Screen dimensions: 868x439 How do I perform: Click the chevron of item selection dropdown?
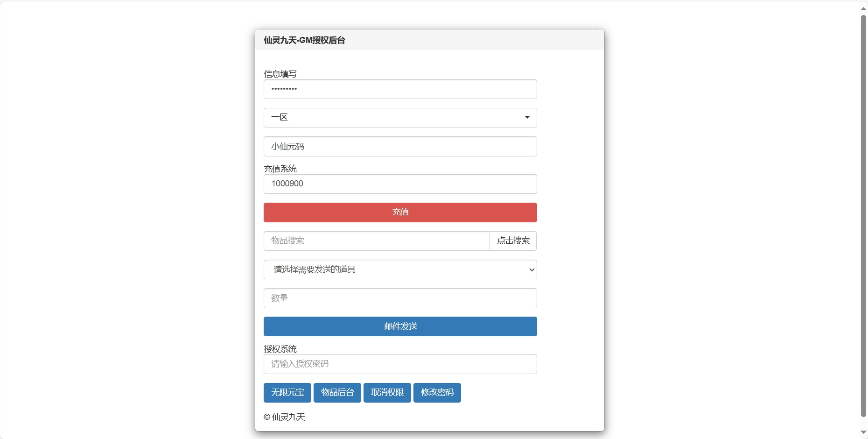531,270
